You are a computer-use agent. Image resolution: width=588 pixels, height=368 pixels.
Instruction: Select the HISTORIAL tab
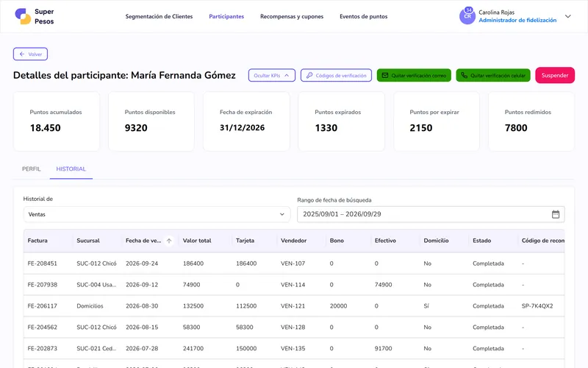[x=71, y=169]
